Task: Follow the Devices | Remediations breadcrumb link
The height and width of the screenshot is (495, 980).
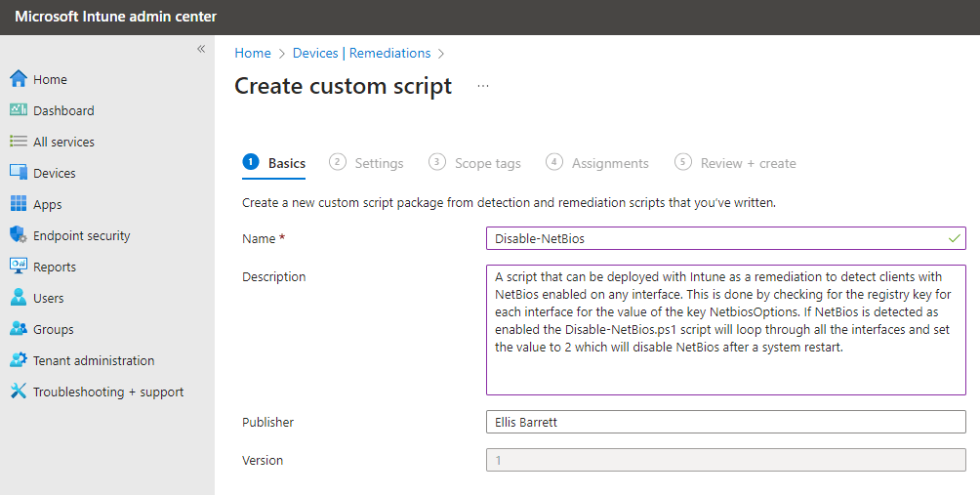Action: pyautogui.click(x=361, y=53)
